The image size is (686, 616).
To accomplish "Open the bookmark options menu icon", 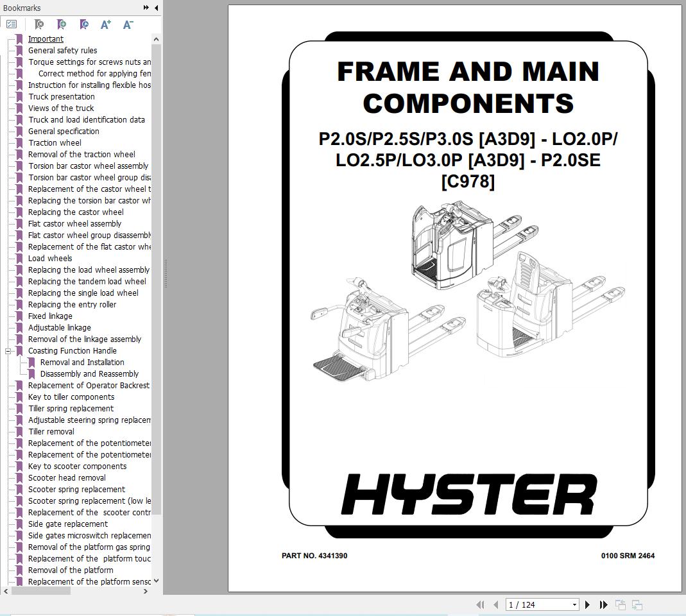I will coord(12,24).
